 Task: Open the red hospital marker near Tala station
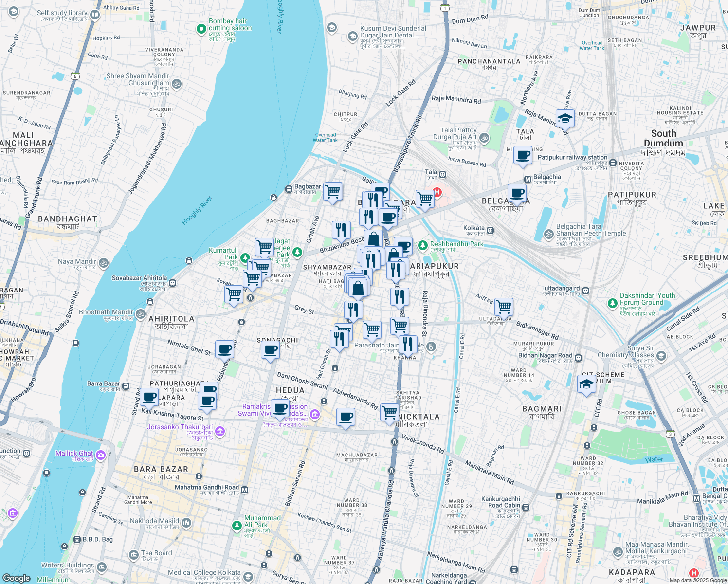click(x=437, y=192)
